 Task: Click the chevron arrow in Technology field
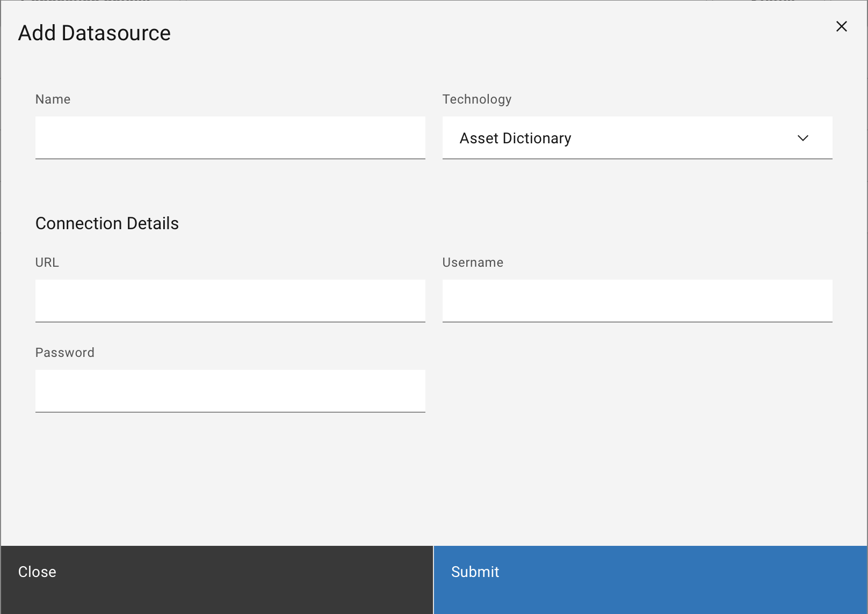tap(802, 138)
